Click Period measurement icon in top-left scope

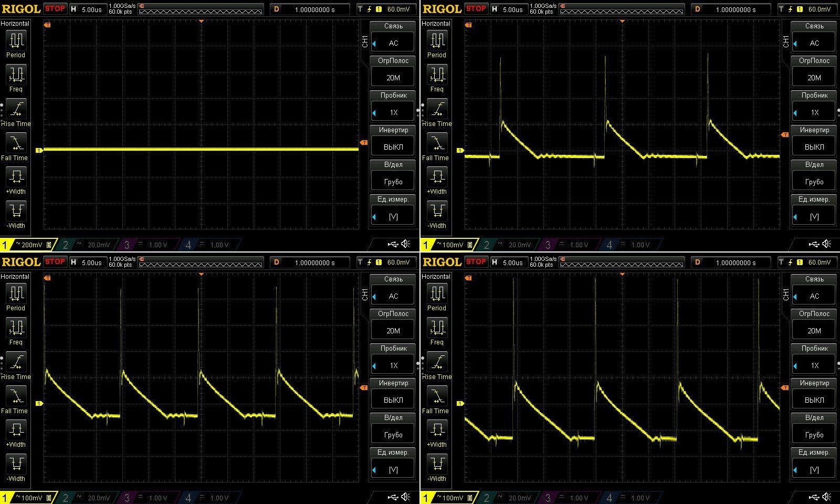pos(16,41)
